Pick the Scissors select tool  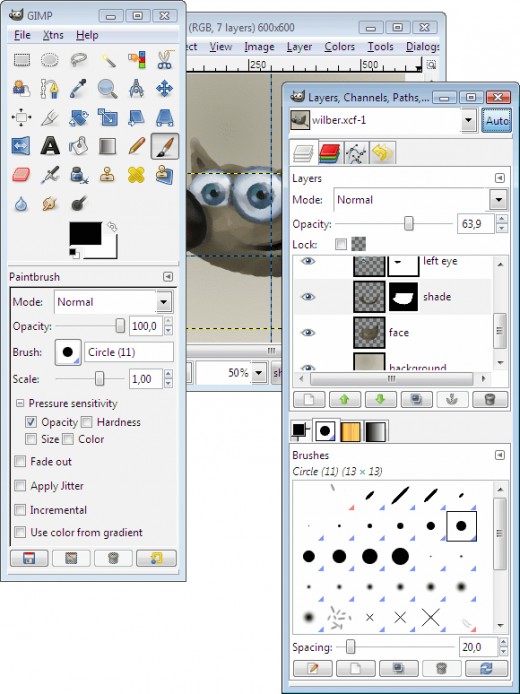[x=165, y=60]
